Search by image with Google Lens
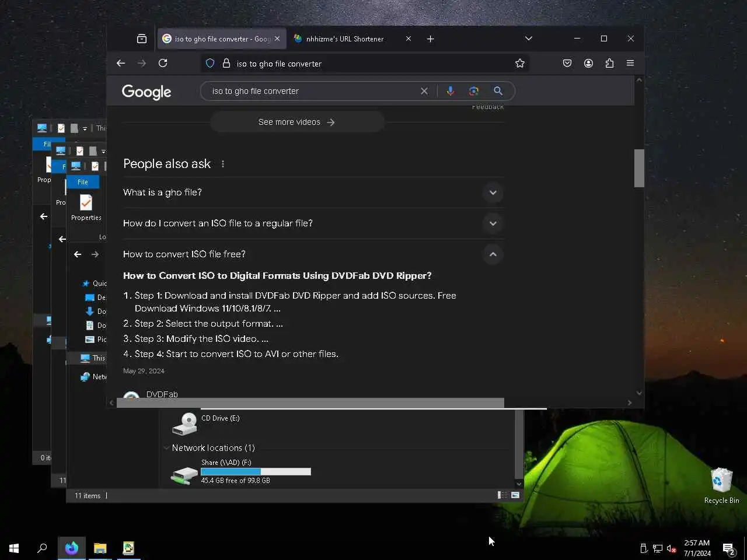Image resolution: width=747 pixels, height=560 pixels. pos(474,91)
